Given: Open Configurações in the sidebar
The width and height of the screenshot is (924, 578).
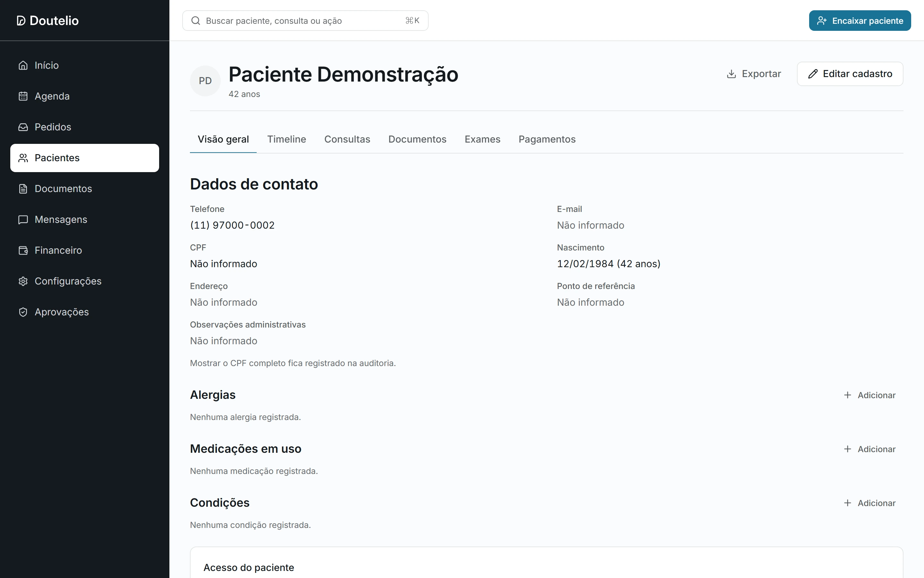Looking at the screenshot, I should tap(84, 281).
